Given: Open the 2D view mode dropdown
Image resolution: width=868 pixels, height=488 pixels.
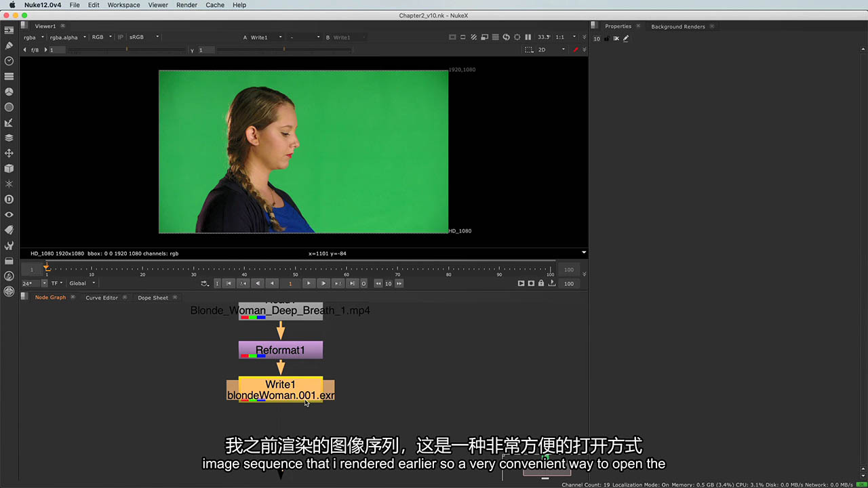Looking at the screenshot, I should pyautogui.click(x=552, y=49).
